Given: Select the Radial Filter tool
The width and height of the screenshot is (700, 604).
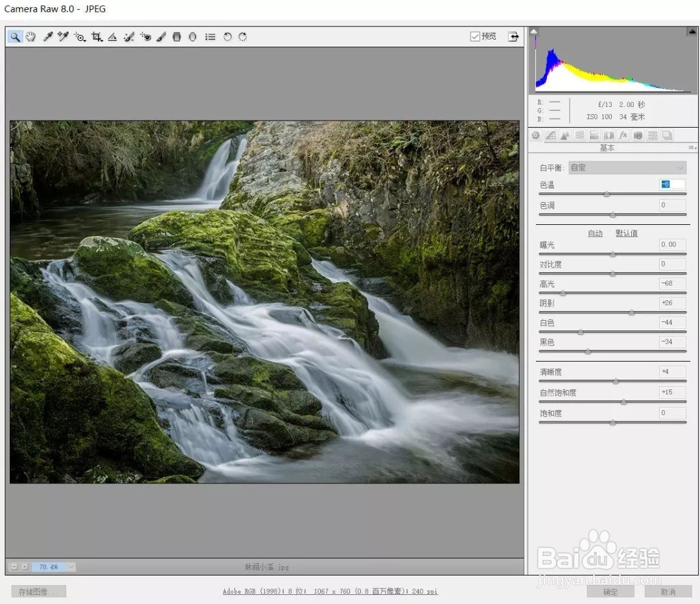Looking at the screenshot, I should 192,36.
